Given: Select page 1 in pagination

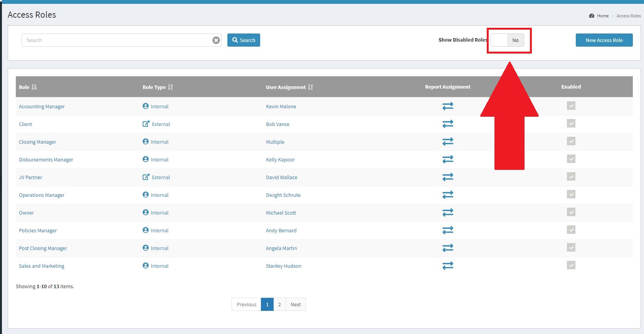Looking at the screenshot, I should click(x=267, y=304).
